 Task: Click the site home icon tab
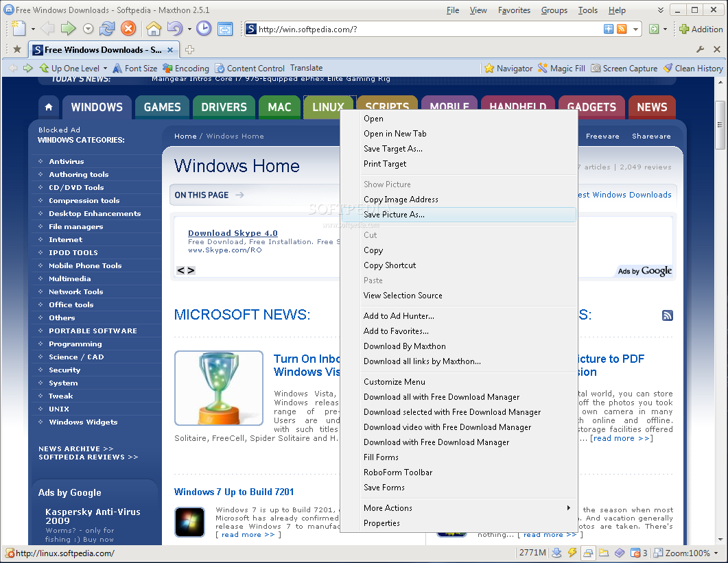click(49, 107)
